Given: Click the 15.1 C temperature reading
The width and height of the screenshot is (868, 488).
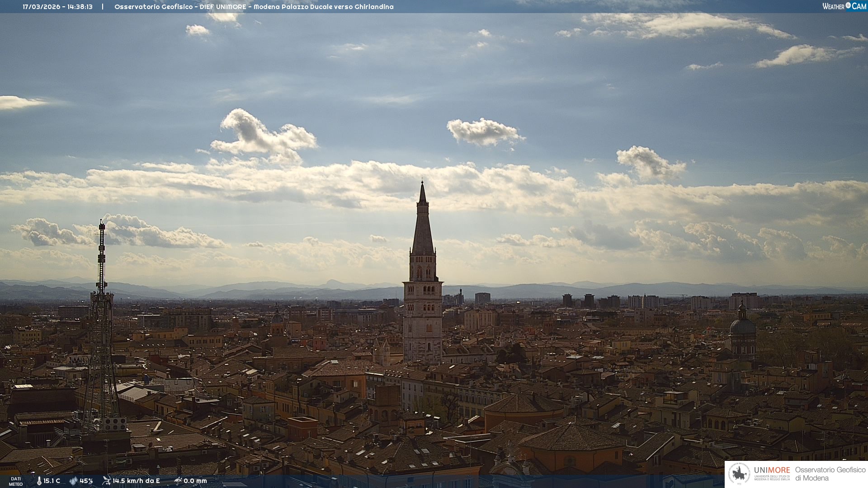Looking at the screenshot, I should 52,481.
